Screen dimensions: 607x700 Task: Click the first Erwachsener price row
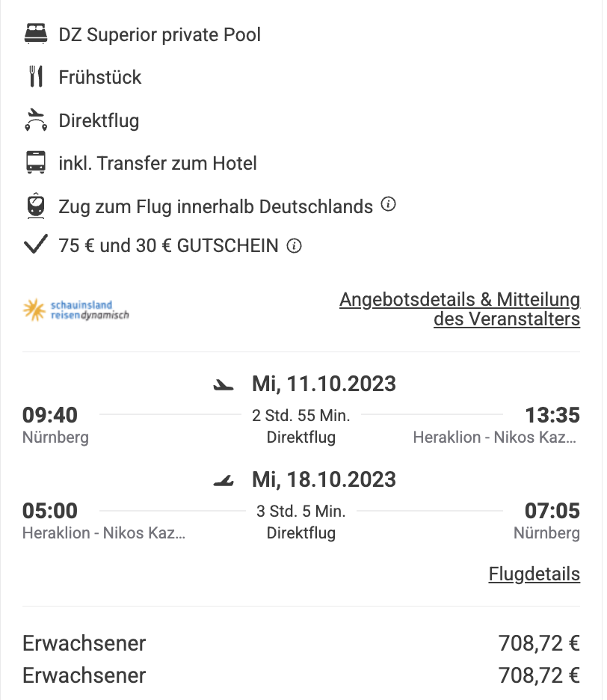[301, 643]
